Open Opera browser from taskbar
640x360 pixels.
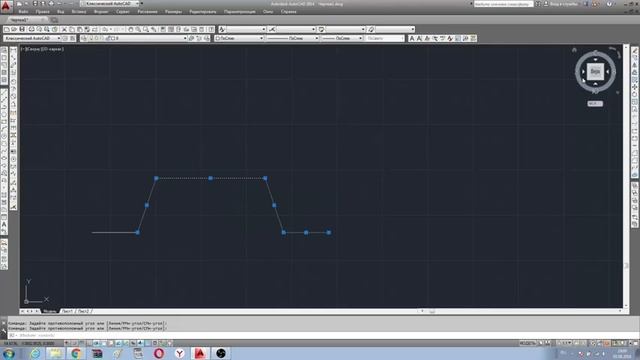(x=159, y=353)
